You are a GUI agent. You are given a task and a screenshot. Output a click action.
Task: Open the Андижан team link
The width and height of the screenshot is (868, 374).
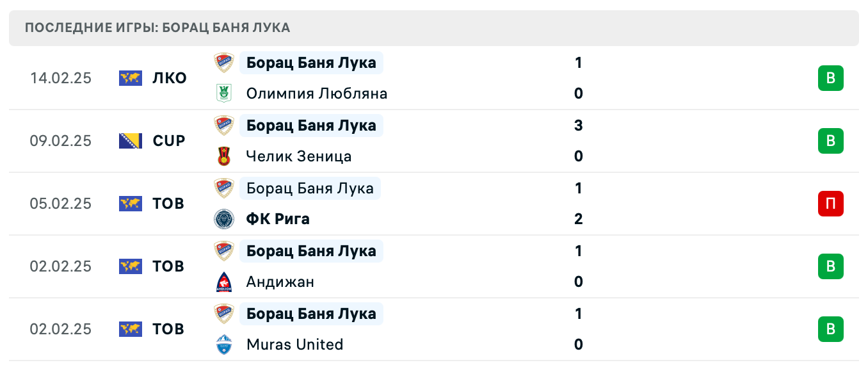point(280,282)
